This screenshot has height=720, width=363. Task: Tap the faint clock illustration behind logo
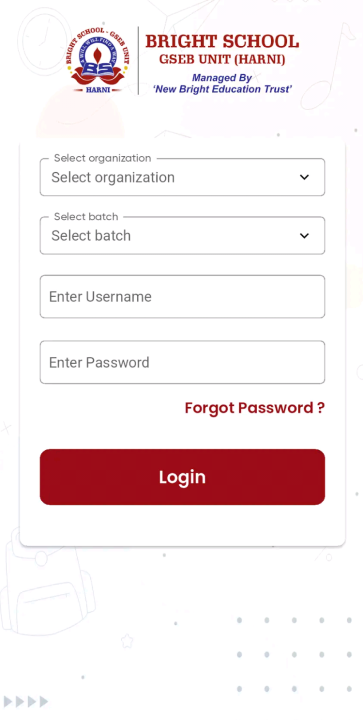click(46, 39)
